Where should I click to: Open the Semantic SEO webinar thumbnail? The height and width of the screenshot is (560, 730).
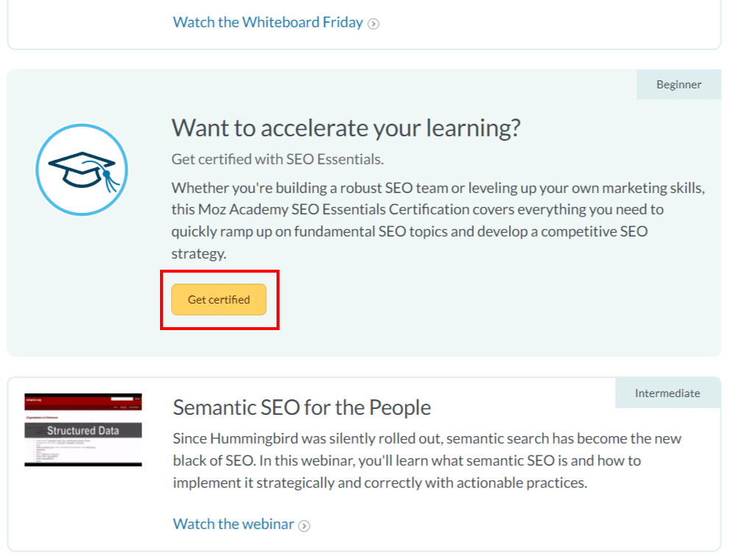point(83,430)
